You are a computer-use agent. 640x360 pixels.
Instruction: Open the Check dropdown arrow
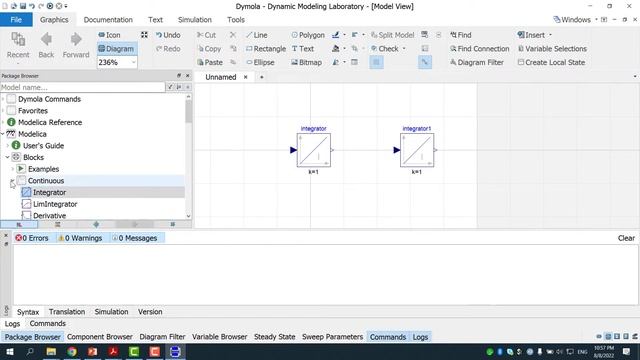(404, 49)
